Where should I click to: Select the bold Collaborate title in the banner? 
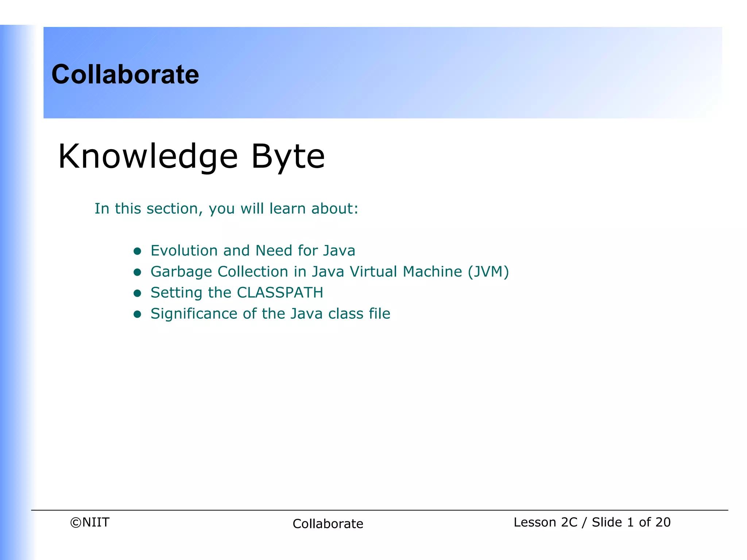coord(125,74)
